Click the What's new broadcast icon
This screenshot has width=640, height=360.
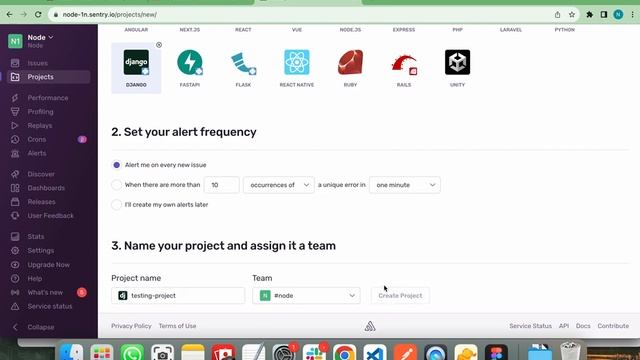[x=15, y=293]
